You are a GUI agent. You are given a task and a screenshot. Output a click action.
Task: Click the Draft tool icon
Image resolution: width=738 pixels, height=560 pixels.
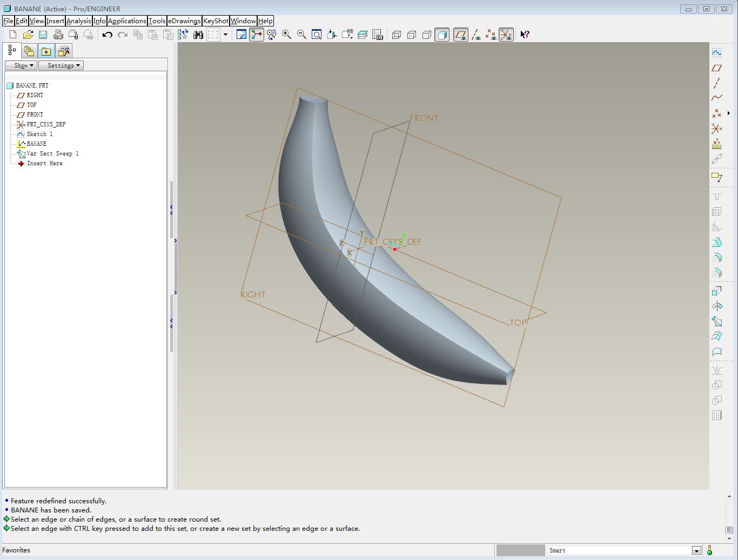coord(717,242)
